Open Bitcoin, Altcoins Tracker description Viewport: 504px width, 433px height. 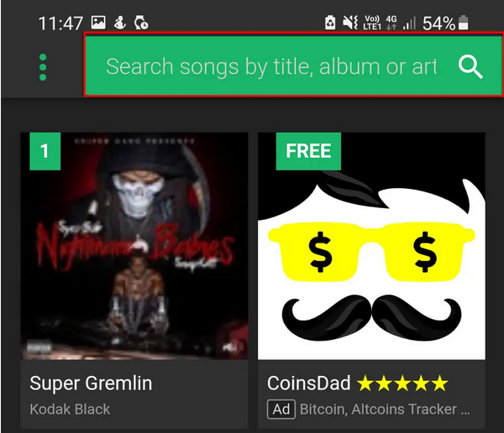(x=385, y=410)
